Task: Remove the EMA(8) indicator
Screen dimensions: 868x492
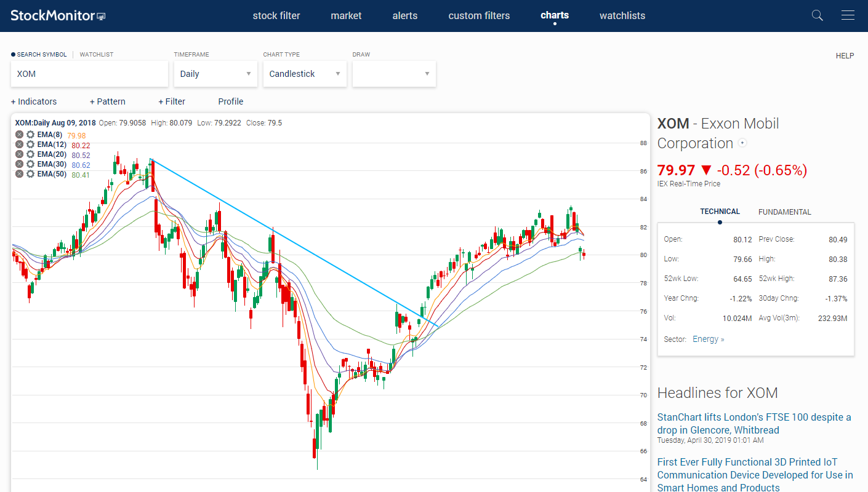Action: (20, 135)
